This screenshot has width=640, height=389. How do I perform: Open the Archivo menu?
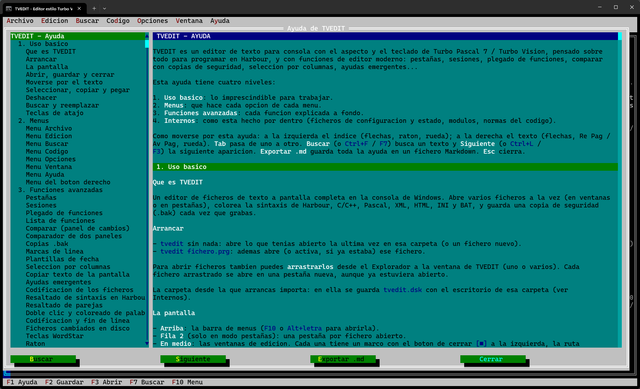point(20,20)
